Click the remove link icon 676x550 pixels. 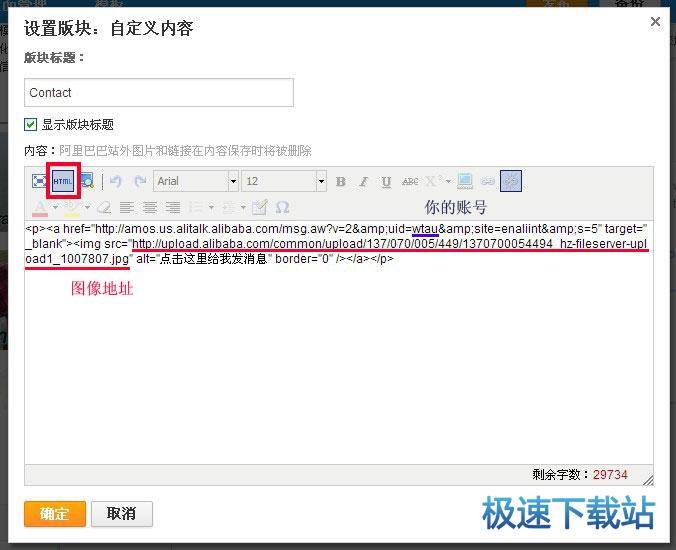pos(511,181)
